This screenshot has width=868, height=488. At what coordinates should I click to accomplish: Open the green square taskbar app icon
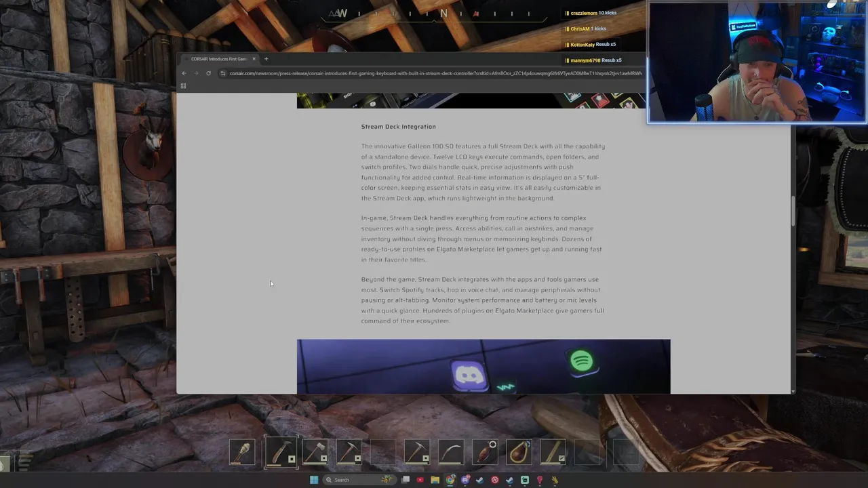click(525, 480)
